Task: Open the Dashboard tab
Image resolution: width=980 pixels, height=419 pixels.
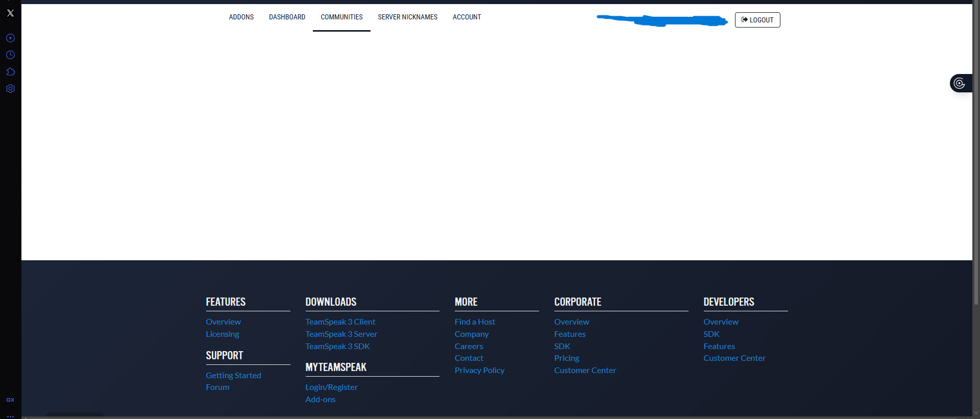Action: [x=287, y=17]
